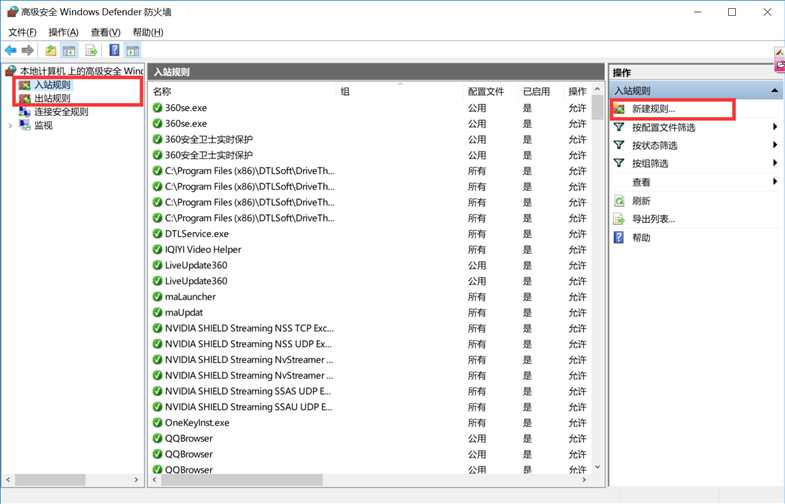Click the Export list toolbar icon
The image size is (785, 504).
(x=91, y=50)
